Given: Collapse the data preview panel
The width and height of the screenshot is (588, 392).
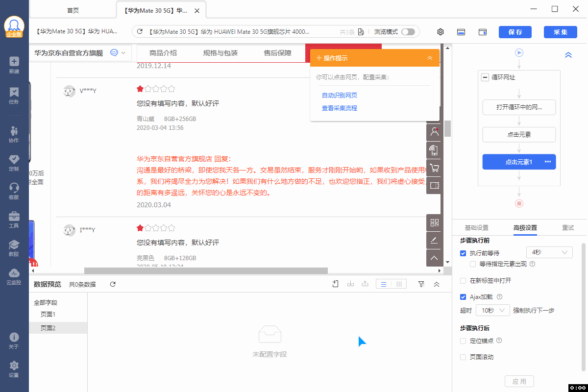Looking at the screenshot, I should tap(437, 284).
